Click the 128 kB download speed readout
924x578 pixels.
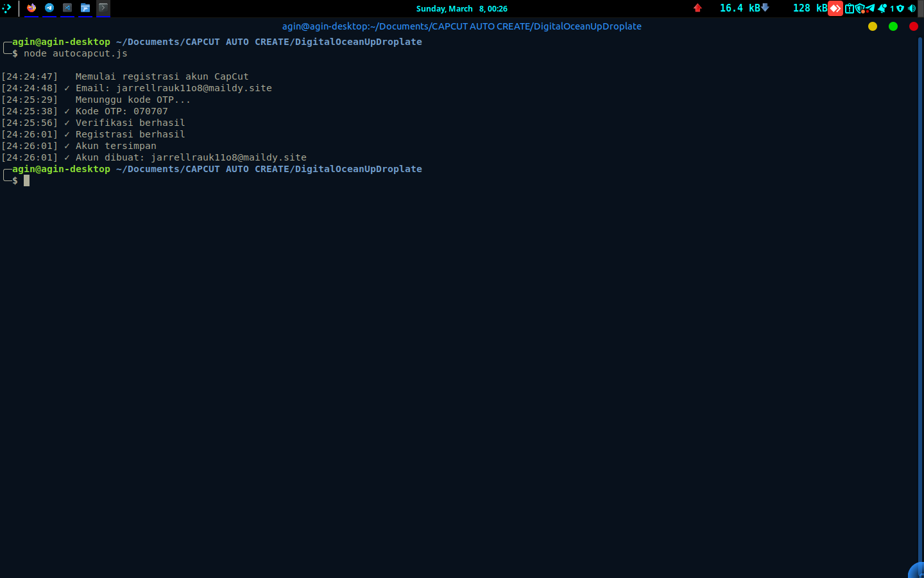[x=810, y=8]
